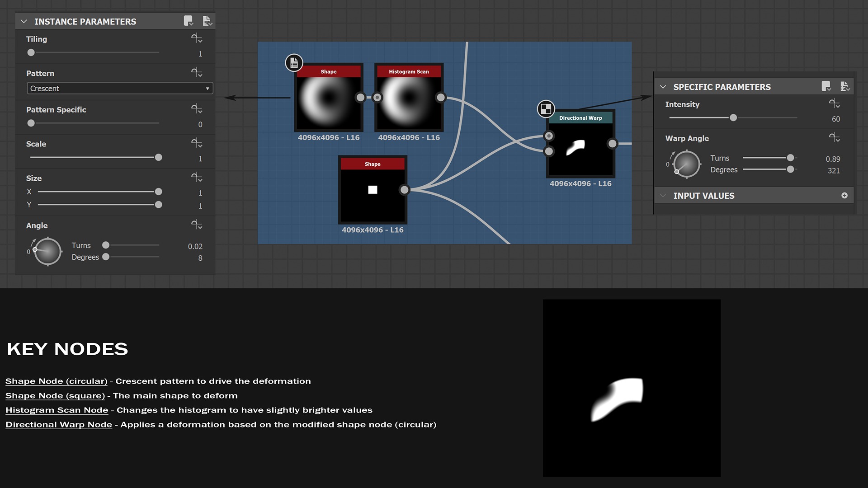Click the Tiling parameter expose icon
Image resolution: width=868 pixels, height=488 pixels.
click(196, 38)
